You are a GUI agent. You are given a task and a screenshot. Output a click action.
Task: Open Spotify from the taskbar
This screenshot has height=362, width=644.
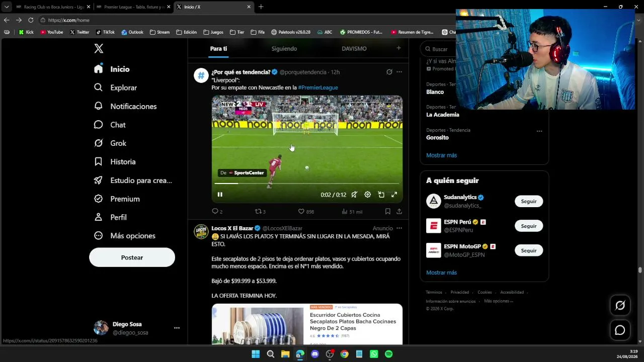(x=388, y=354)
